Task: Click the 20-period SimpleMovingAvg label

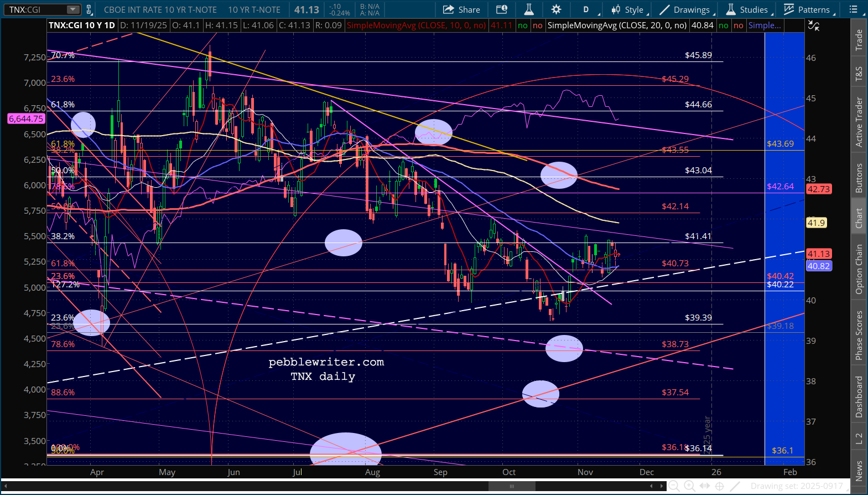Action: pos(617,25)
